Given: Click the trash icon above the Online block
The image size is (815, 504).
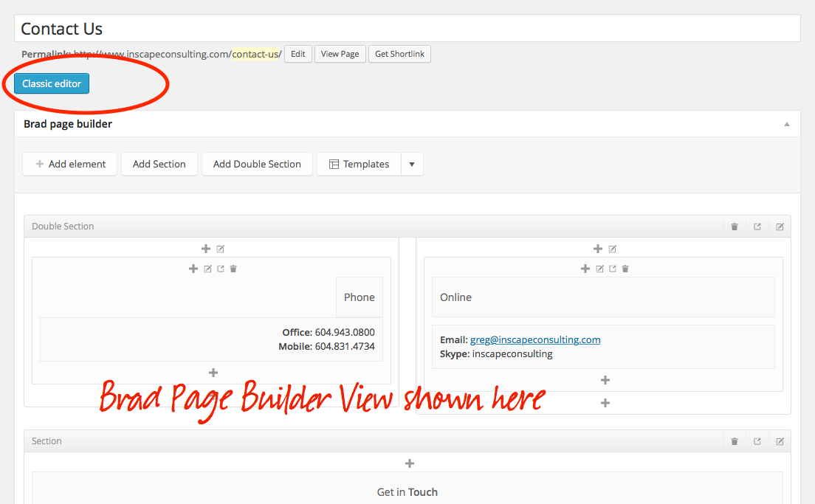Looking at the screenshot, I should (x=625, y=269).
